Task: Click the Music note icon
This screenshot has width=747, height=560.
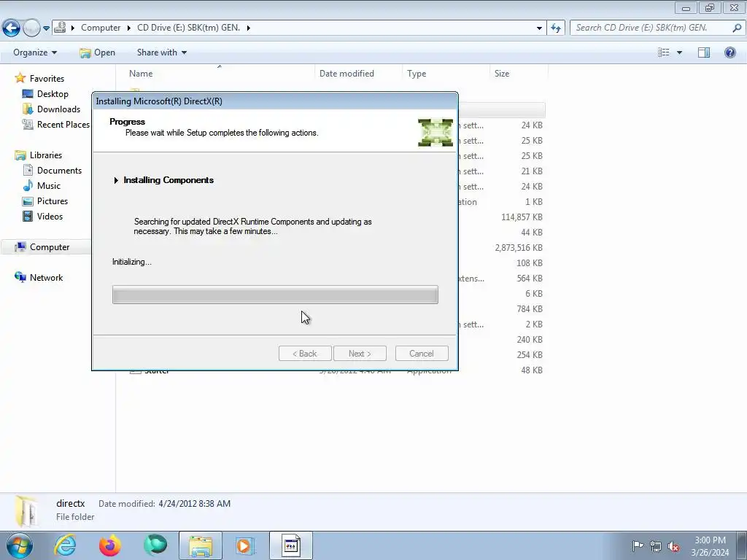Action: pyautogui.click(x=28, y=186)
